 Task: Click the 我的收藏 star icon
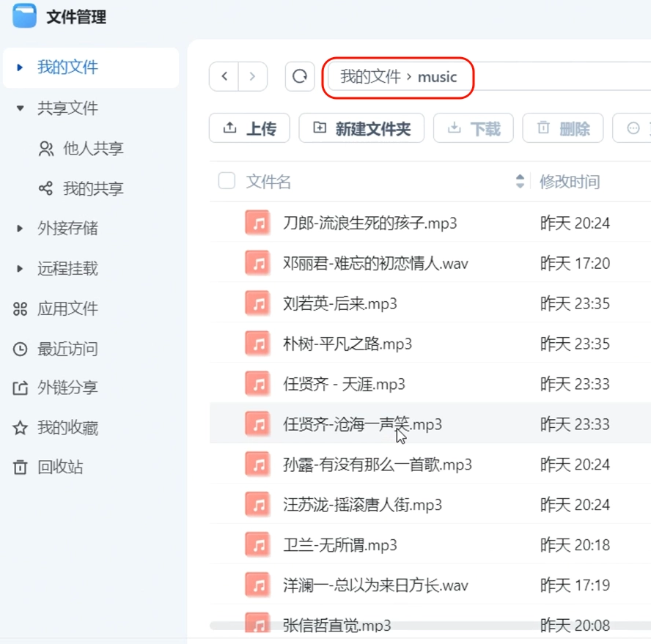click(20, 428)
